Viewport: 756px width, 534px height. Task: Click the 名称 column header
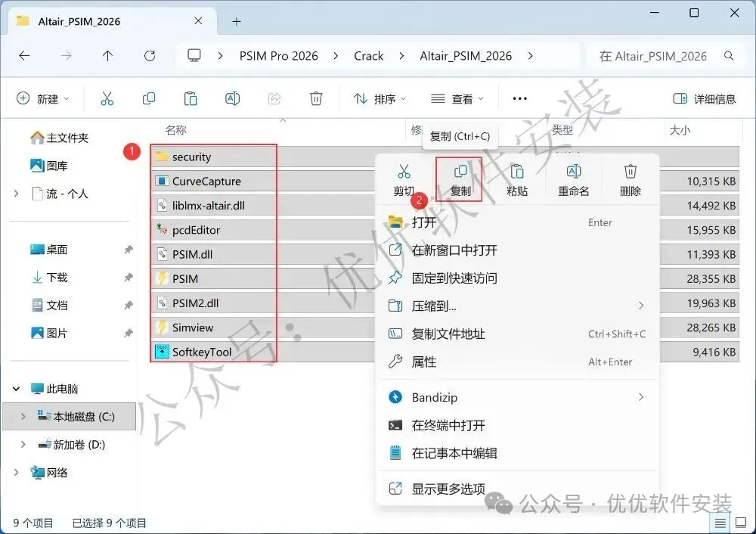175,130
